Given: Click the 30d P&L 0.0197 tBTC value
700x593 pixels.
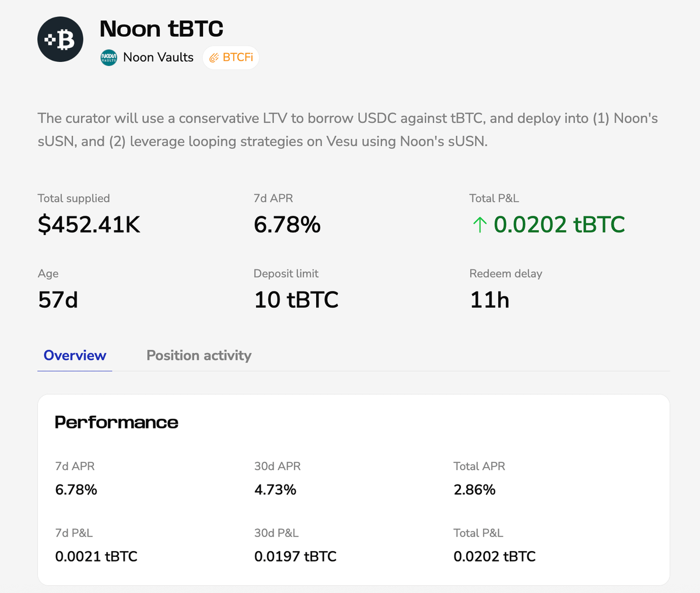Looking at the screenshot, I should point(295,556).
